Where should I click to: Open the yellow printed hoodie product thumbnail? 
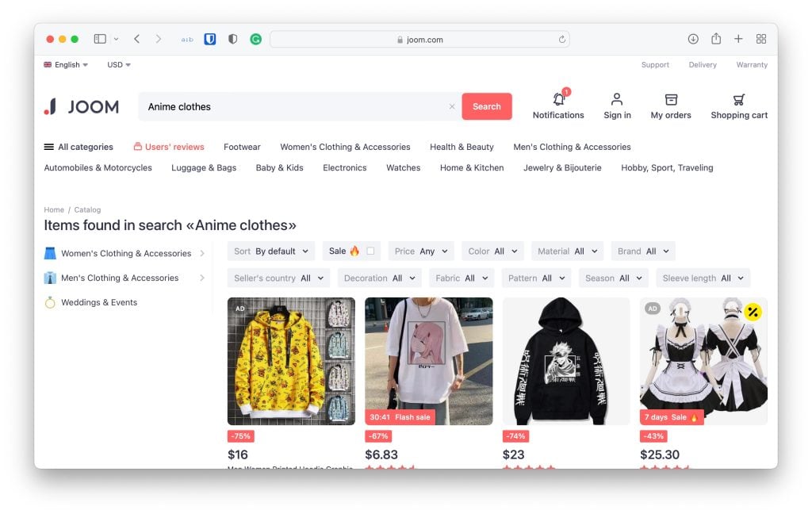[x=291, y=361]
